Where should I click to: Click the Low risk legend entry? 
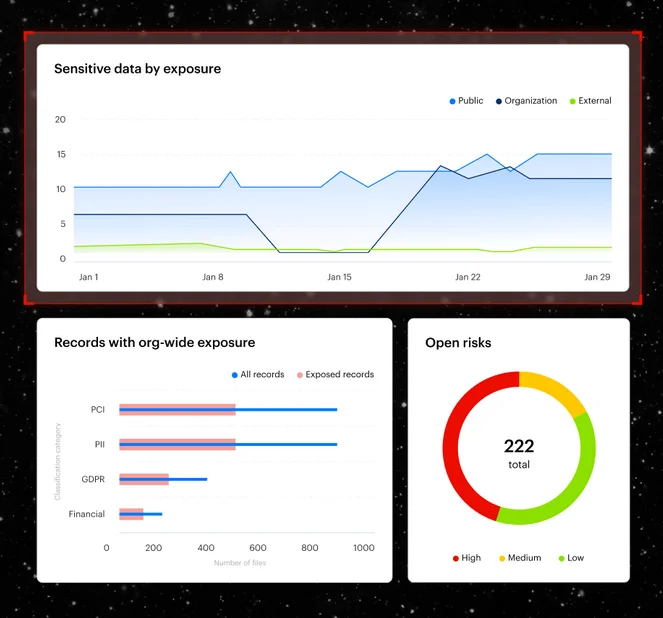[571, 558]
